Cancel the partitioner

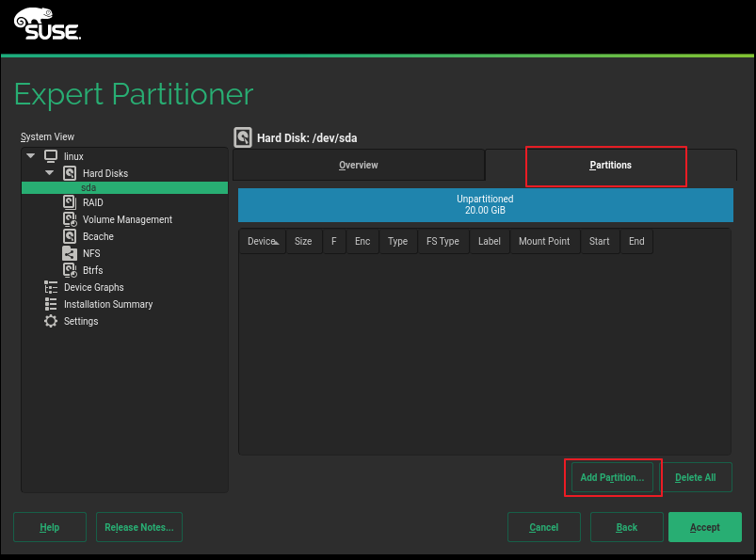coord(544,527)
